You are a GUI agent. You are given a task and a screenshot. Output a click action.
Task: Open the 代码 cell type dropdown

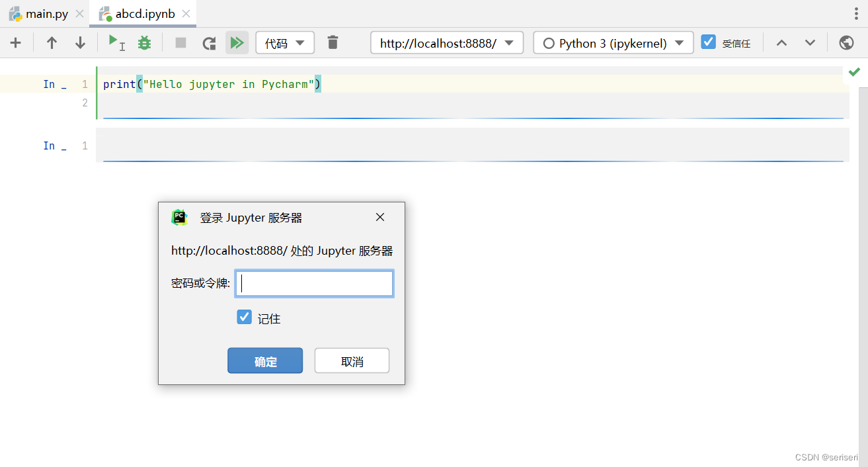click(x=285, y=43)
